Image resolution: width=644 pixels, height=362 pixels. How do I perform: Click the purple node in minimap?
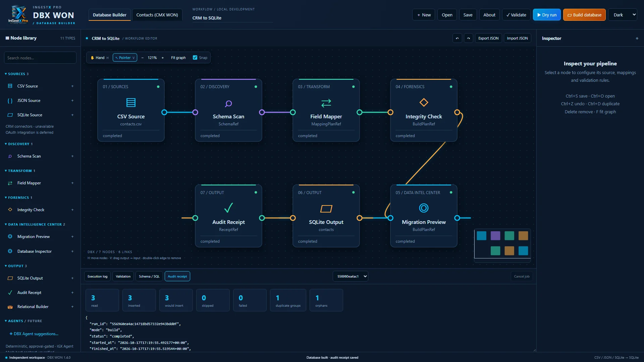coord(495,236)
